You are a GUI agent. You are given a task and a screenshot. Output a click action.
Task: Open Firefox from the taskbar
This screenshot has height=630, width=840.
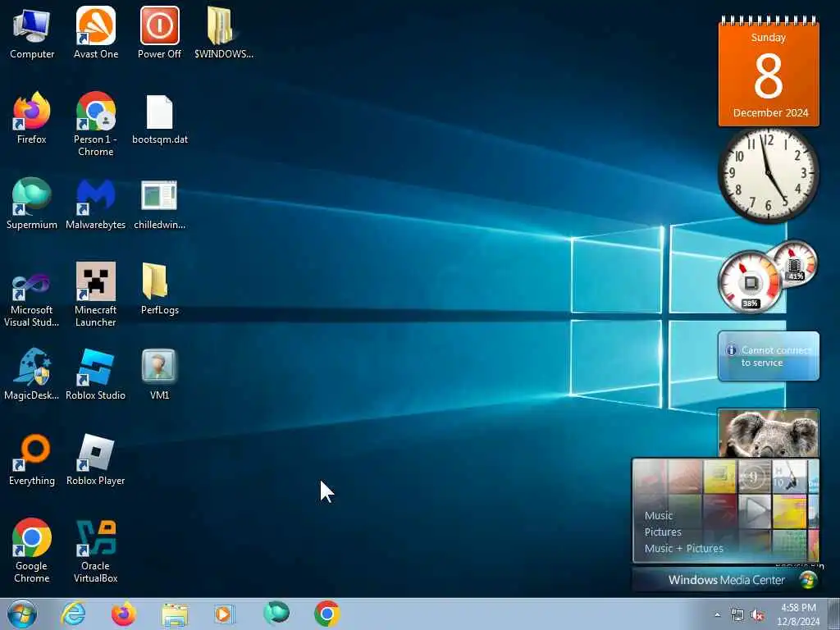click(124, 614)
